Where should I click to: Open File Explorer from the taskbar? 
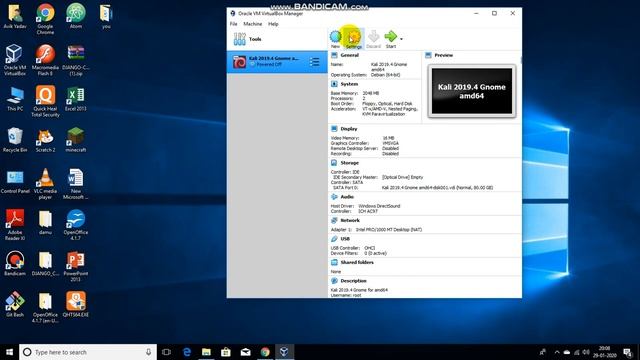point(206,352)
